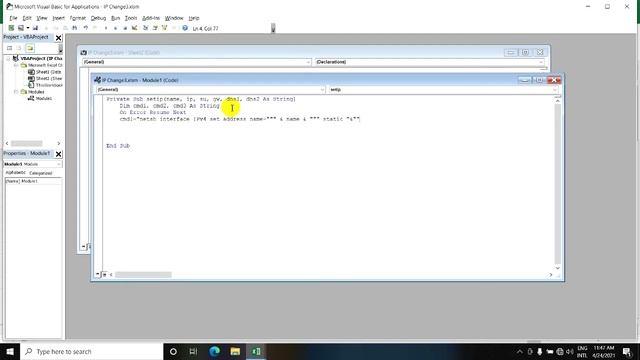Toggle Design Mode toolbar icon
This screenshot has width=640, height=360.
tap(134, 28)
